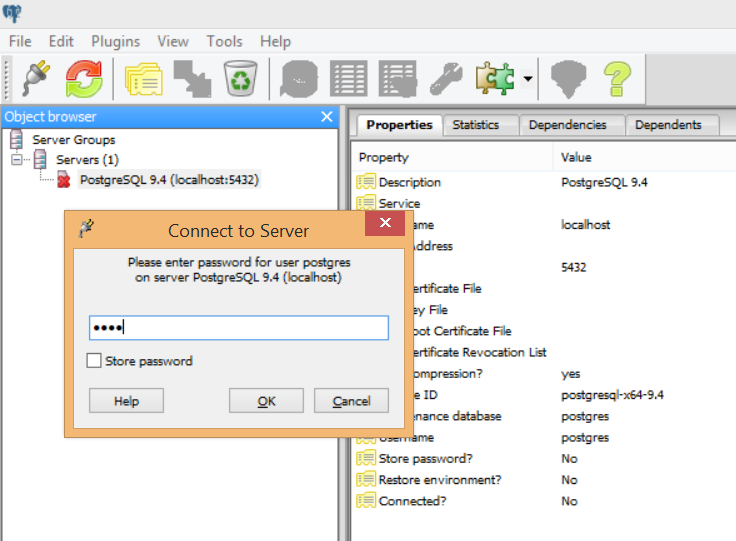Open the Plugins menu

point(115,41)
